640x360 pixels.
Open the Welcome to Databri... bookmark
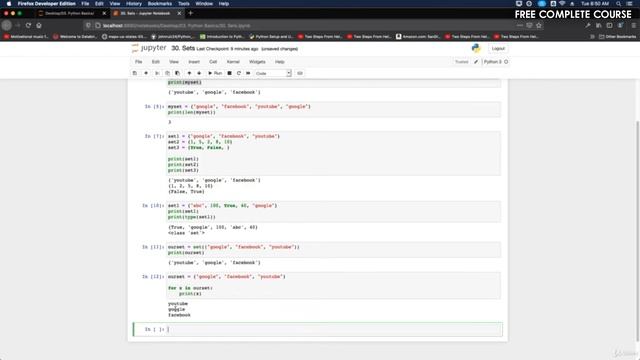[x=75, y=36]
